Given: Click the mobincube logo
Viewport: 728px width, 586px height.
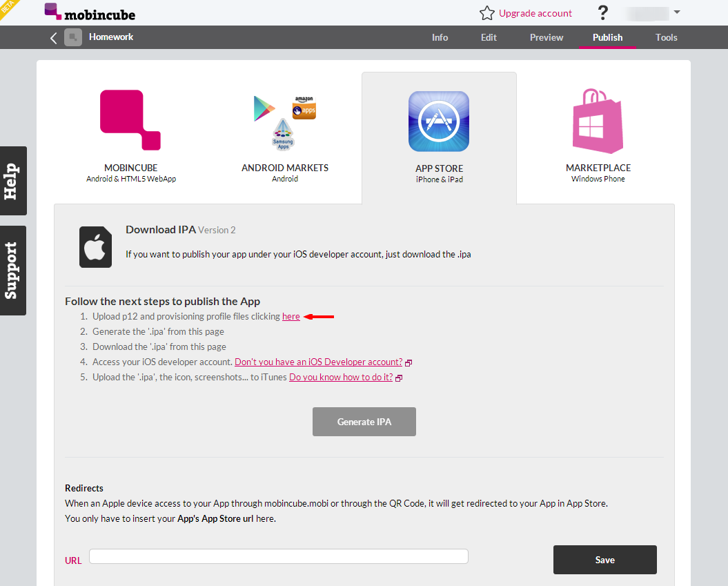Looking at the screenshot, I should point(90,12).
